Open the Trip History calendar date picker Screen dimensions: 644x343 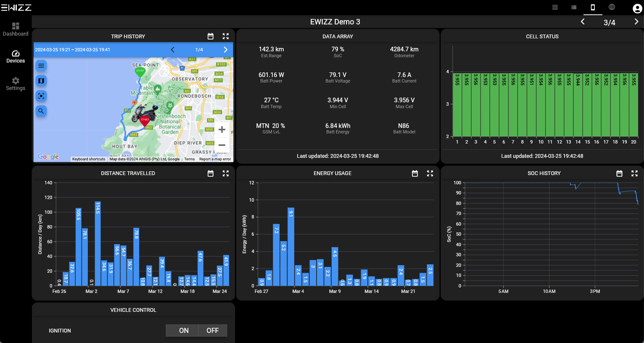point(211,37)
